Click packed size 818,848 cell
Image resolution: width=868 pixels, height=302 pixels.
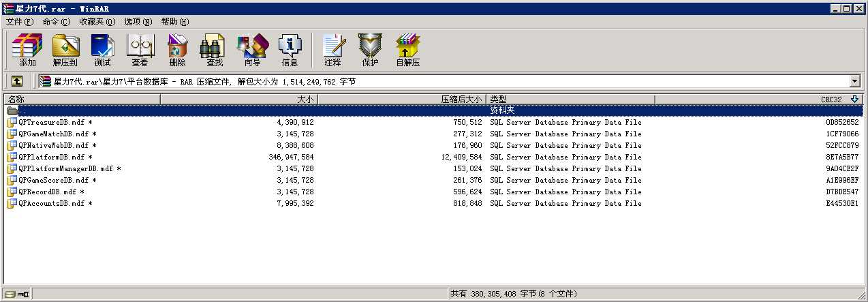click(467, 203)
